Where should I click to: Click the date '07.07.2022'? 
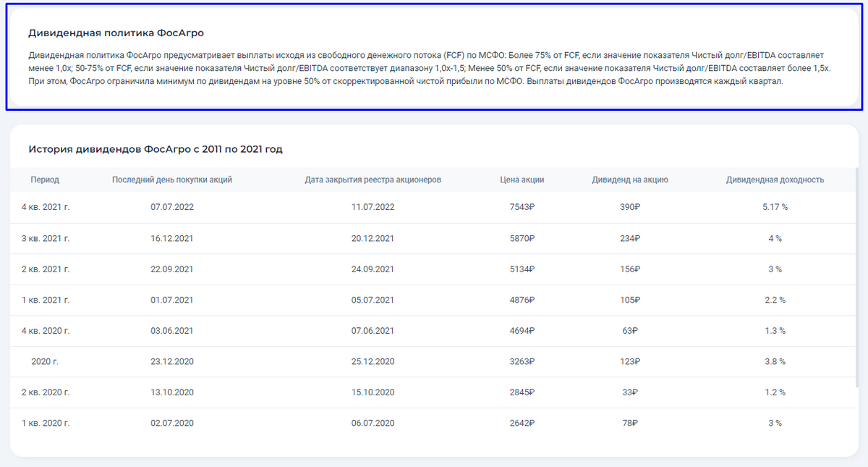coord(172,207)
